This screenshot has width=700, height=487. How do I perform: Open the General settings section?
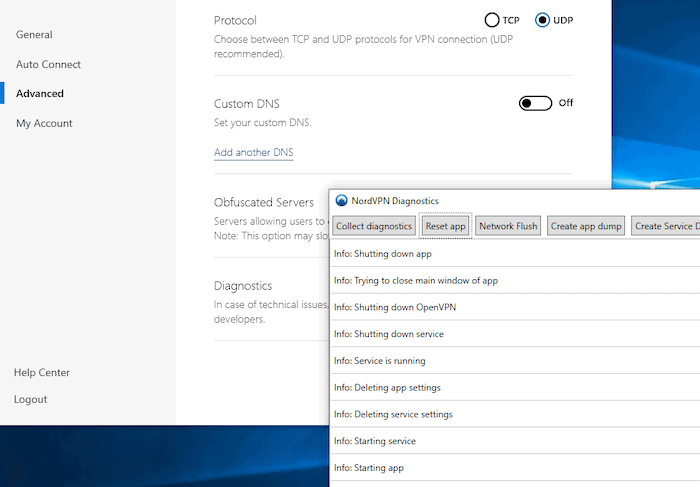coord(34,35)
